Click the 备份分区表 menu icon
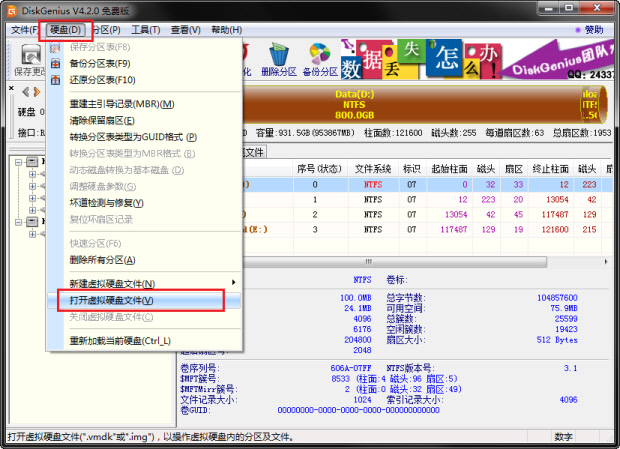Screen dimensions: 620x449 pyautogui.click(x=55, y=63)
